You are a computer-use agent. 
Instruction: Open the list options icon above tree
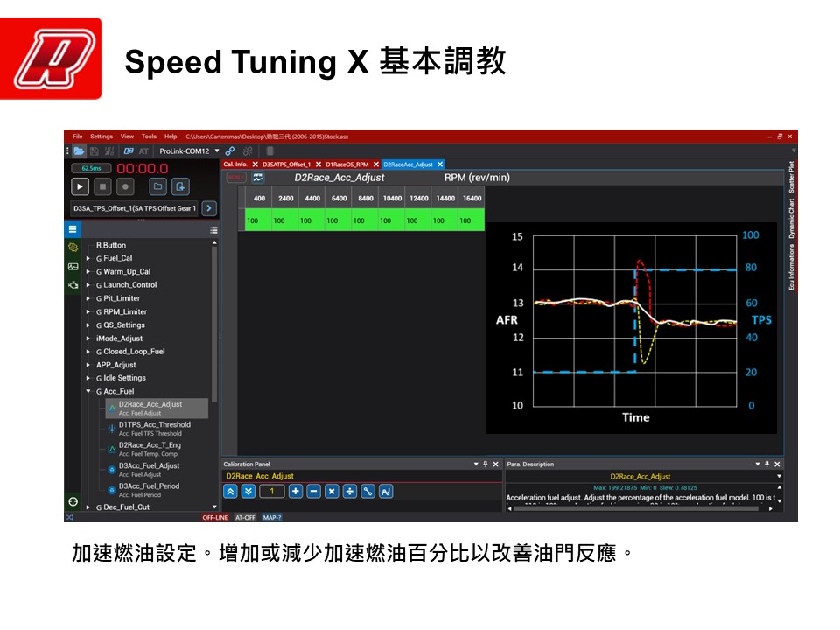coord(213,230)
